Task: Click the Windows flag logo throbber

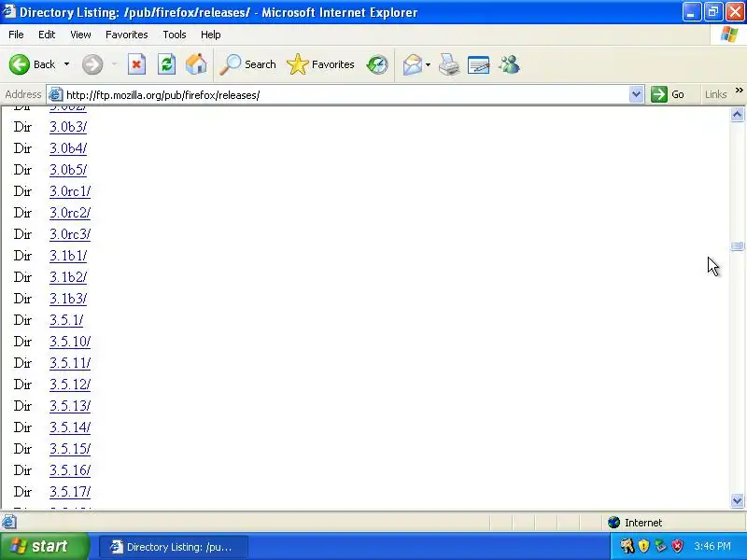Action: click(729, 35)
